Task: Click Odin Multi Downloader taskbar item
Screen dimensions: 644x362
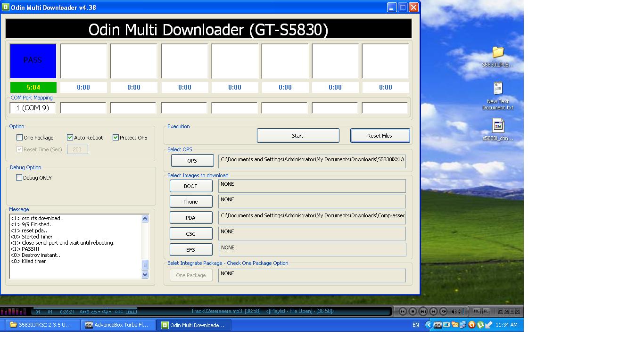Action: click(x=193, y=325)
